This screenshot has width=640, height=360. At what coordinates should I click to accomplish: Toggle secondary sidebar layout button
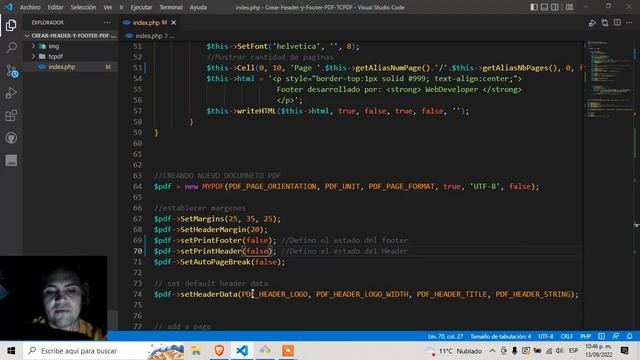coord(555,7)
